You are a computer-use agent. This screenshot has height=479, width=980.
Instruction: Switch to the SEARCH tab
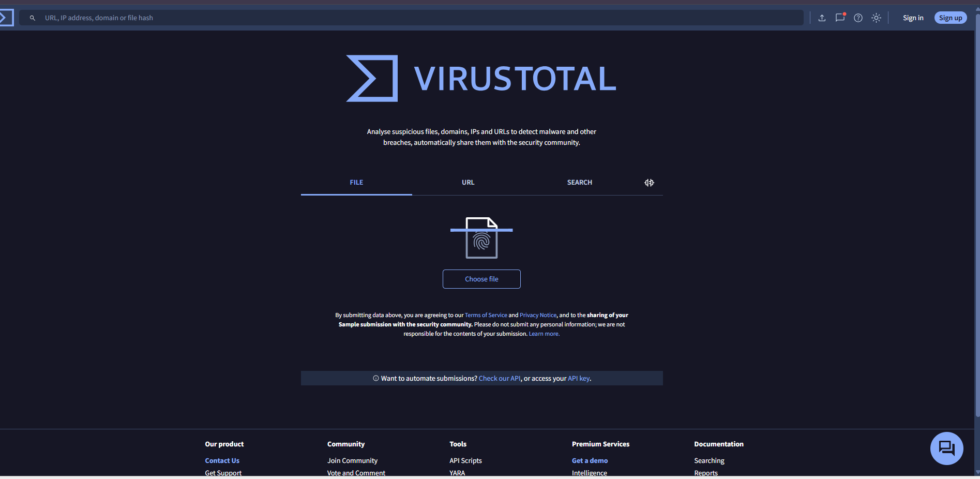pos(579,183)
